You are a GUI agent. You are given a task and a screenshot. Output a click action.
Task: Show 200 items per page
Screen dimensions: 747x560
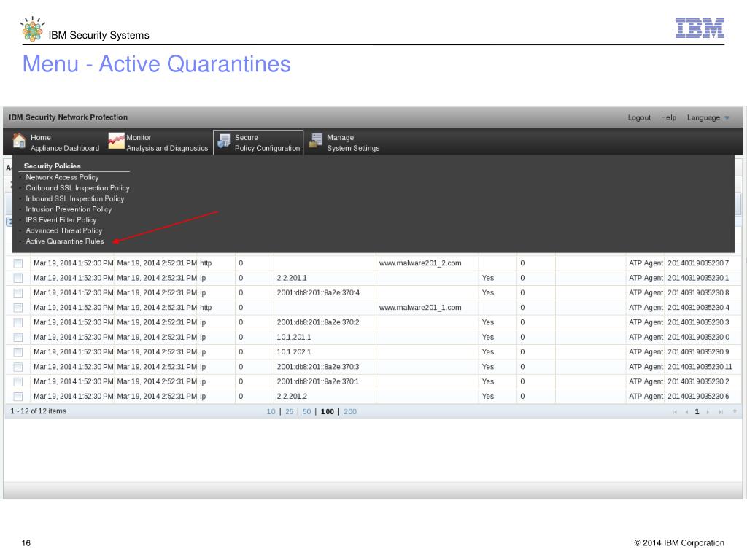tap(350, 412)
